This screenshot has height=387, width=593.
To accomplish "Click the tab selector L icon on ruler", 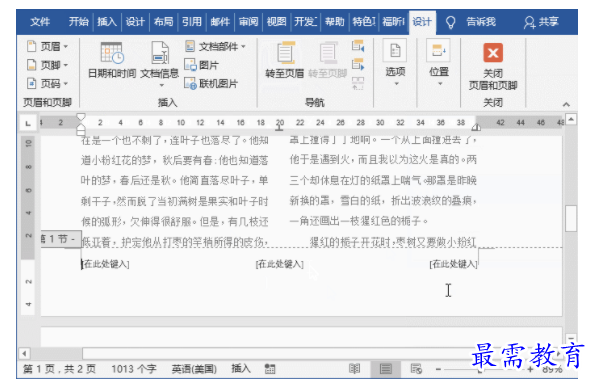I will coord(28,123).
